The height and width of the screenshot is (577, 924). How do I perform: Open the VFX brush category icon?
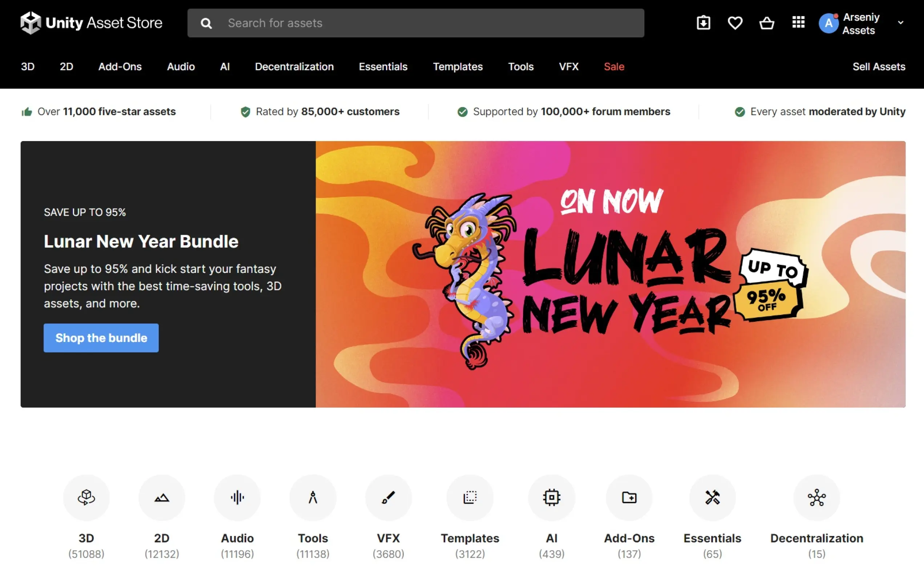click(388, 497)
